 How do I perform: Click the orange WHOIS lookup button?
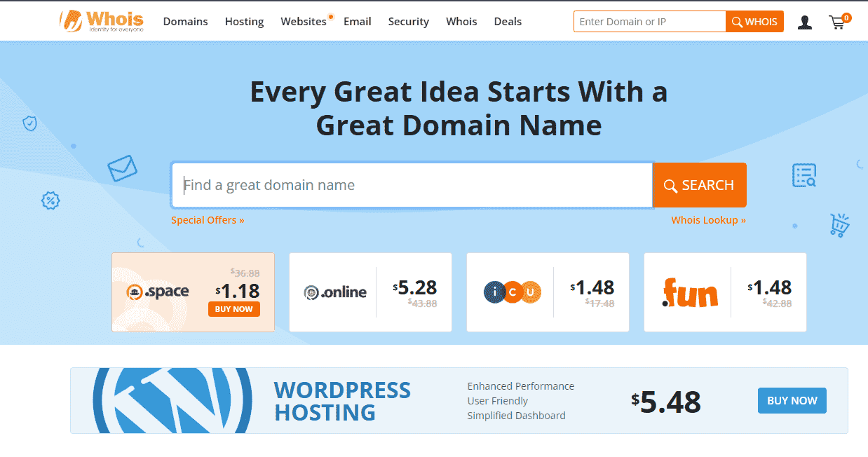[x=754, y=22]
